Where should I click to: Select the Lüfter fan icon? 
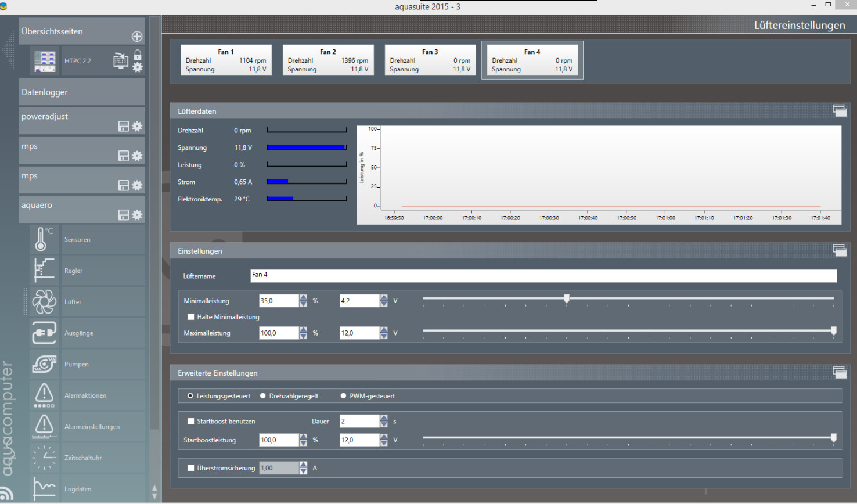pyautogui.click(x=44, y=302)
